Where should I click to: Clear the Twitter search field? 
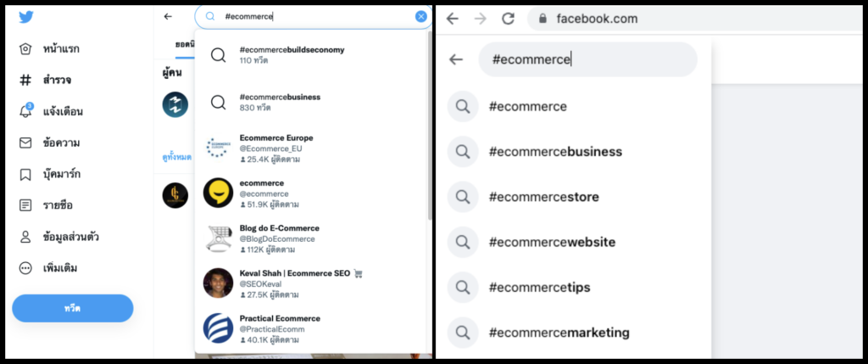(421, 16)
